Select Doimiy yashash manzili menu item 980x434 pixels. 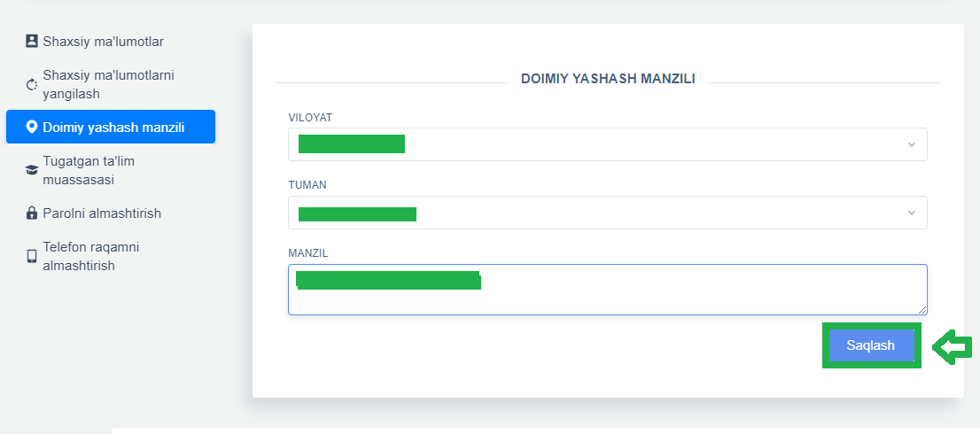coord(113,128)
